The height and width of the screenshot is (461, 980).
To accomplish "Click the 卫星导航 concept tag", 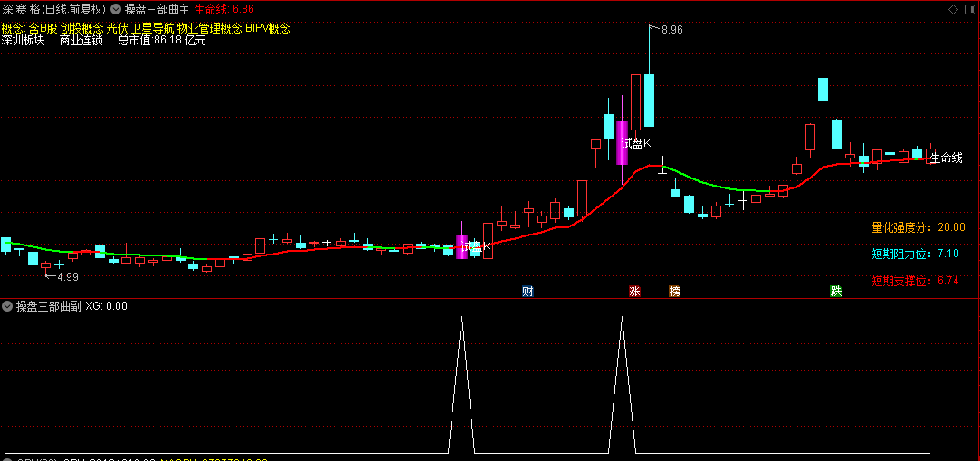I will pos(153,28).
